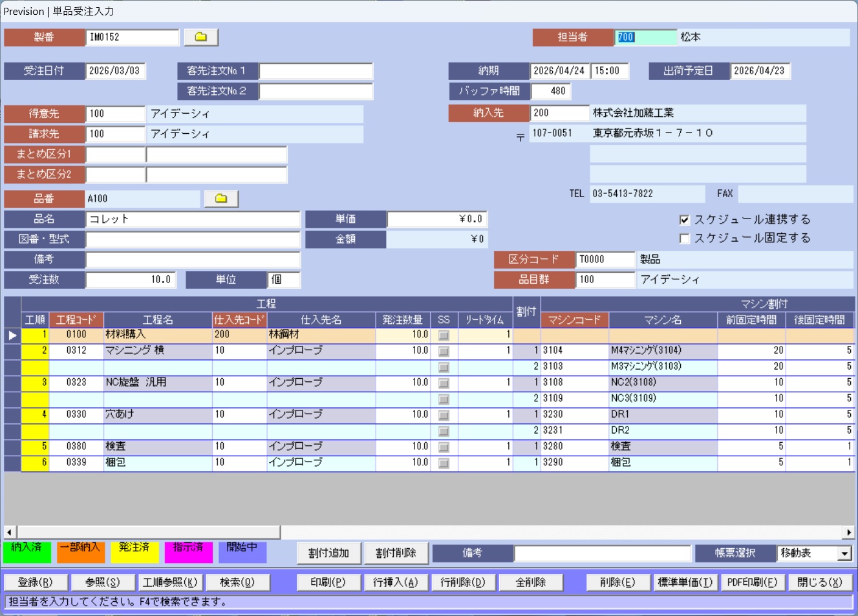Click the 納期 date field 2026/04/24
858x616 pixels.
click(x=560, y=70)
